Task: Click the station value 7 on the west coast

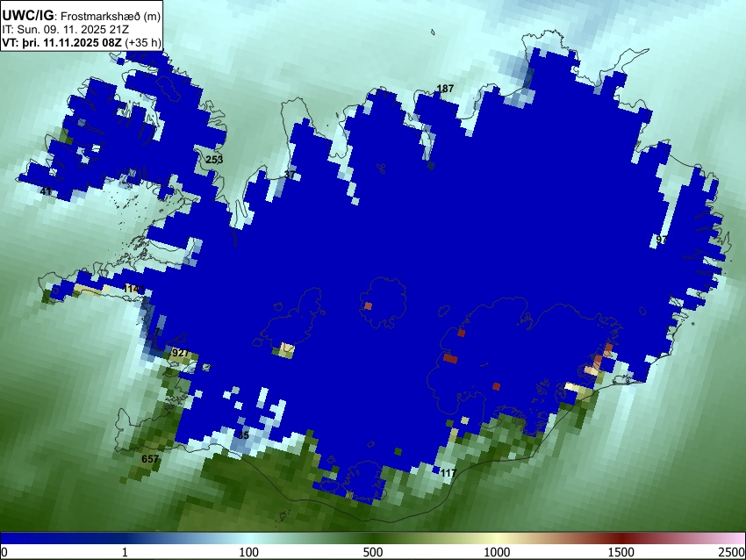Action: 157,332
